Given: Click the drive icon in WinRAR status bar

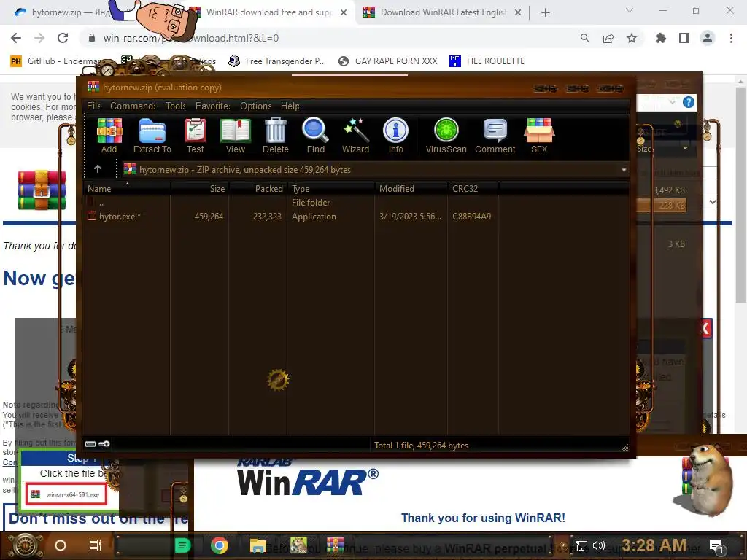Looking at the screenshot, I should point(90,444).
